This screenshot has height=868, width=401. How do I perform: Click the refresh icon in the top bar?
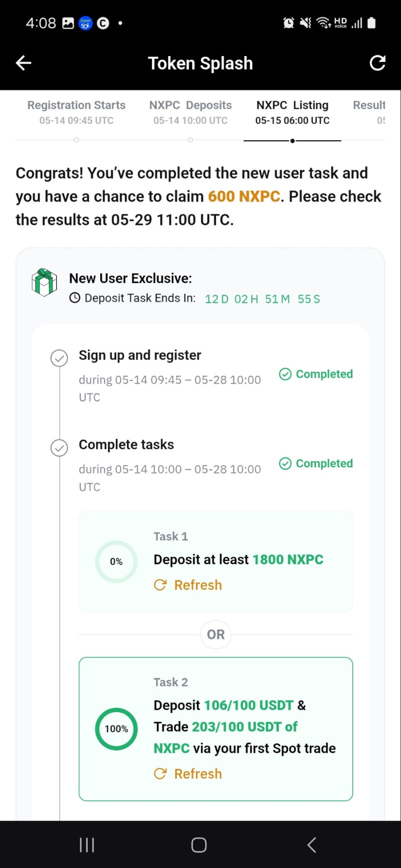377,63
